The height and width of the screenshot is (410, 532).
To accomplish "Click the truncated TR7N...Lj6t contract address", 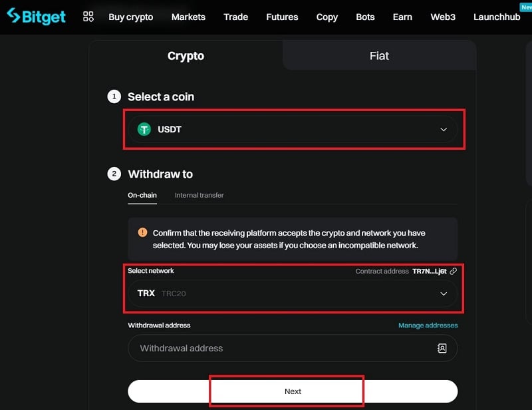I will point(430,271).
